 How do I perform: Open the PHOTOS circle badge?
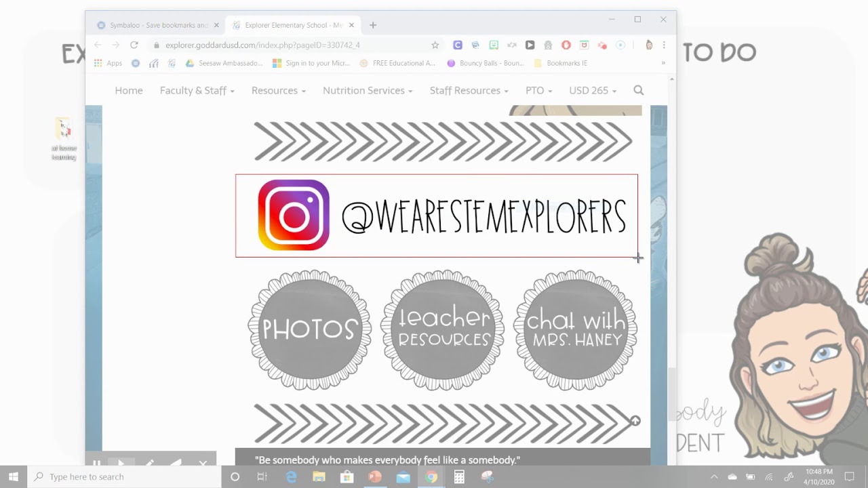[309, 330]
